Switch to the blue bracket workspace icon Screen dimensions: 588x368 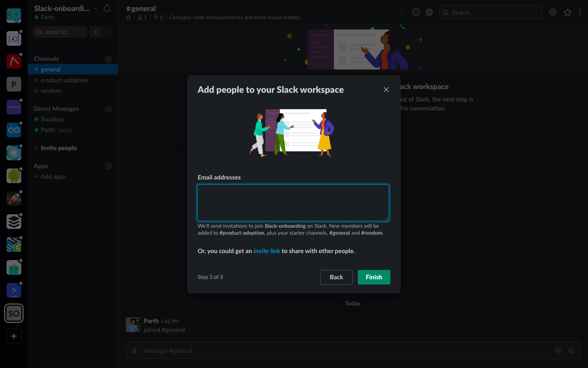[14, 38]
